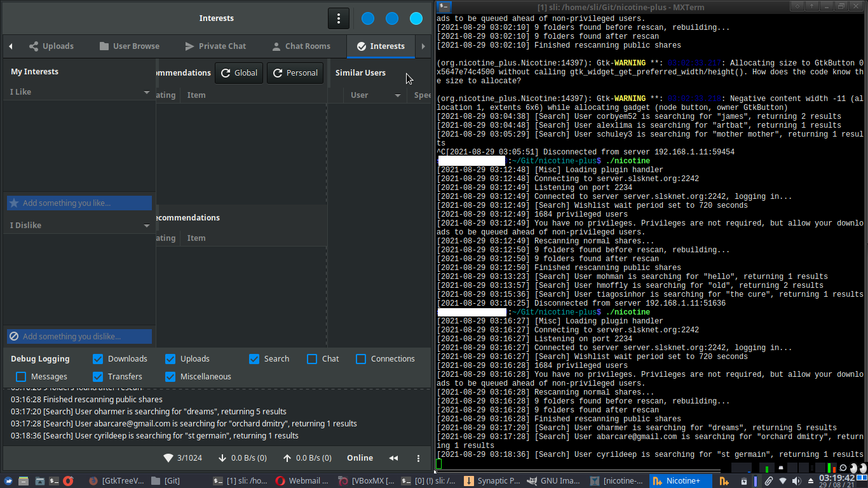
Task: Click the brightest blue circle window button
Action: pyautogui.click(x=416, y=18)
